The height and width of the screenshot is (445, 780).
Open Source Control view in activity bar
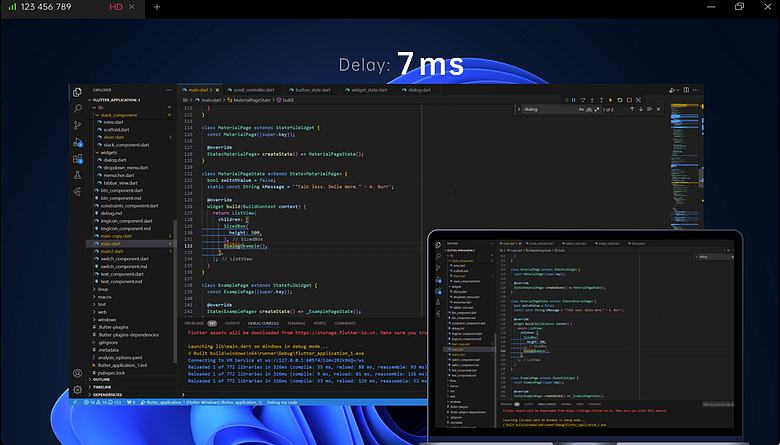[x=78, y=125]
